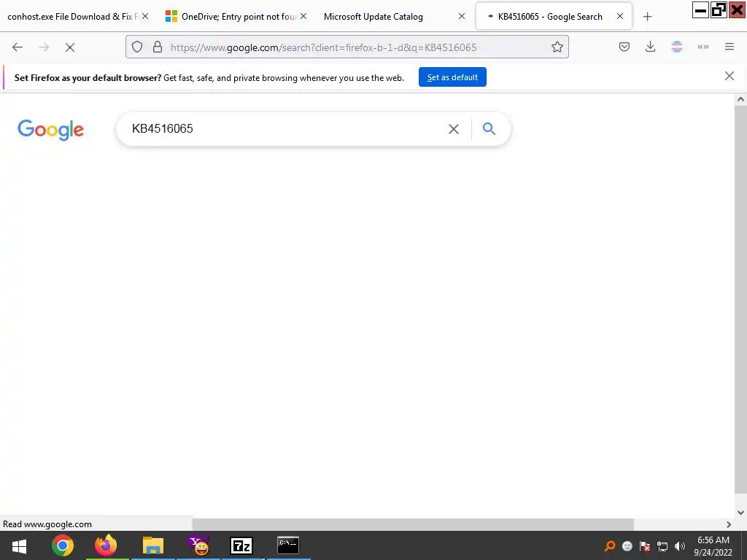747x560 pixels.
Task: Open the extension icon beside the hamburger menu
Action: point(703,47)
